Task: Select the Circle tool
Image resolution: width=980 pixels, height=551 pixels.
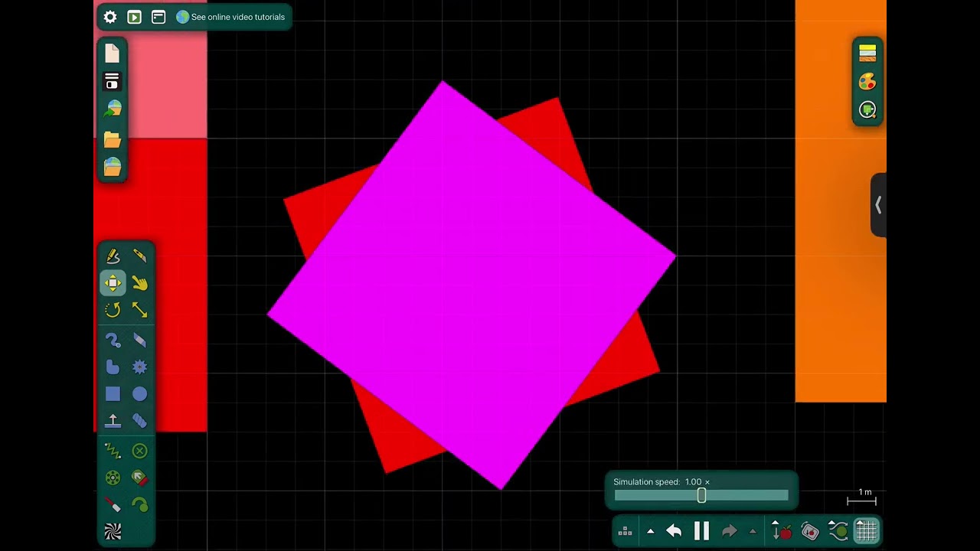Action: (x=139, y=394)
